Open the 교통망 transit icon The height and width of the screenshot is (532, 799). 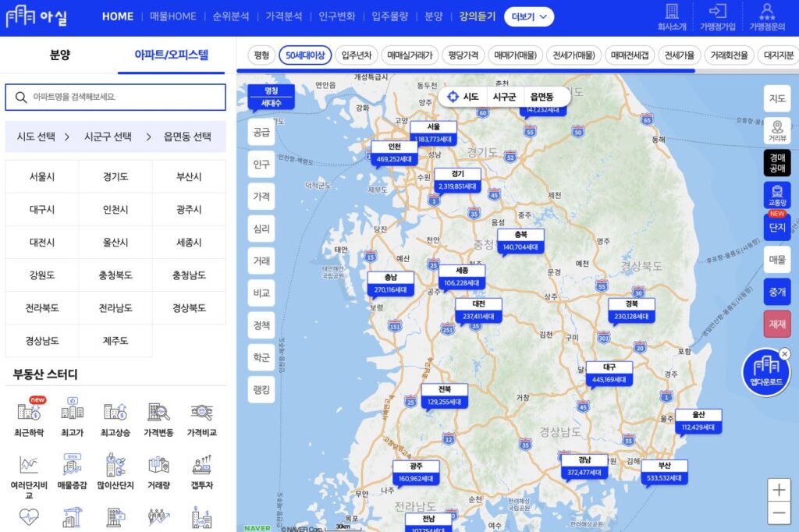(777, 195)
